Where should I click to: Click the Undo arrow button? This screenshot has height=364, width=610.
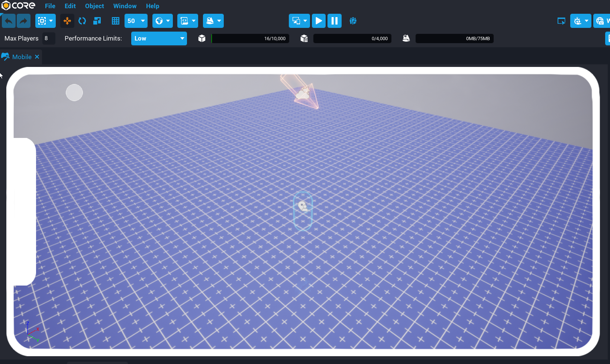[9, 21]
